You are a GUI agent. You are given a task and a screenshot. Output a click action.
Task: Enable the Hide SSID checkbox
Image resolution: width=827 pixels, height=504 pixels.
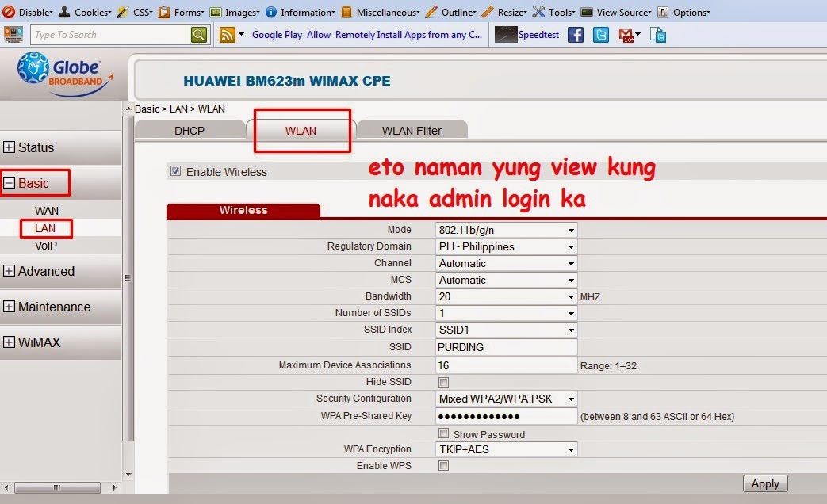click(442, 382)
